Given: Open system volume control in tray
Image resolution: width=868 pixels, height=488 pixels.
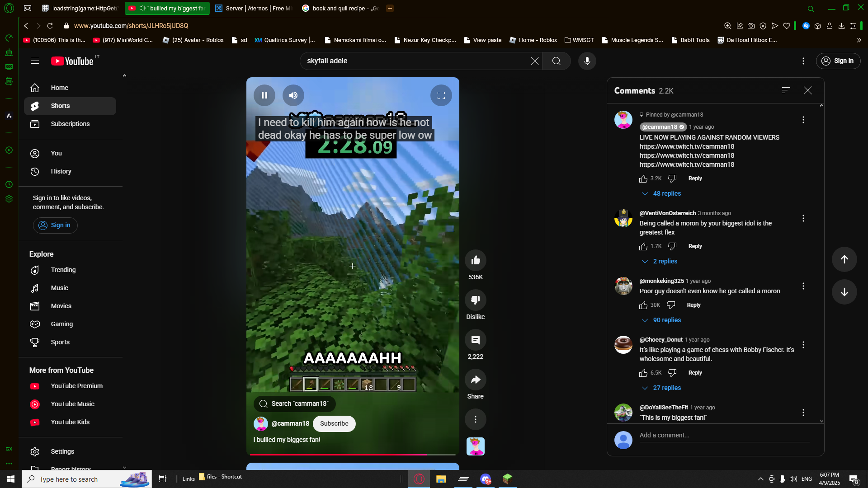Looking at the screenshot, I should point(793,479).
